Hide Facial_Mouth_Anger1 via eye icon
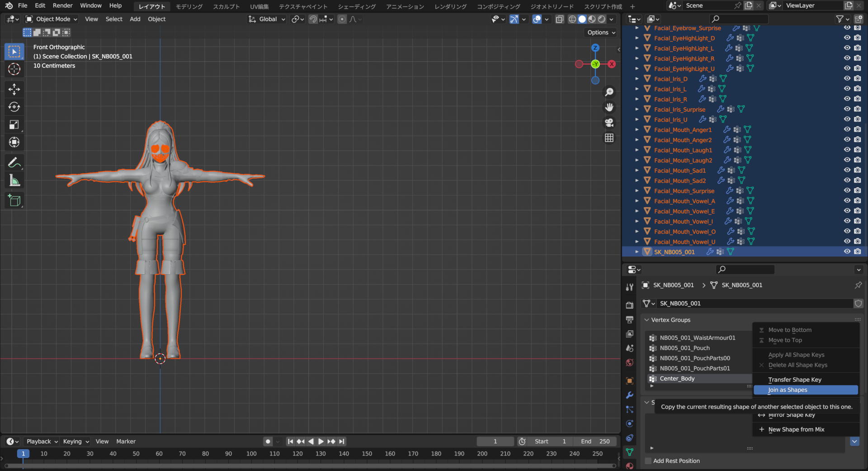868x471 pixels. [847, 129]
